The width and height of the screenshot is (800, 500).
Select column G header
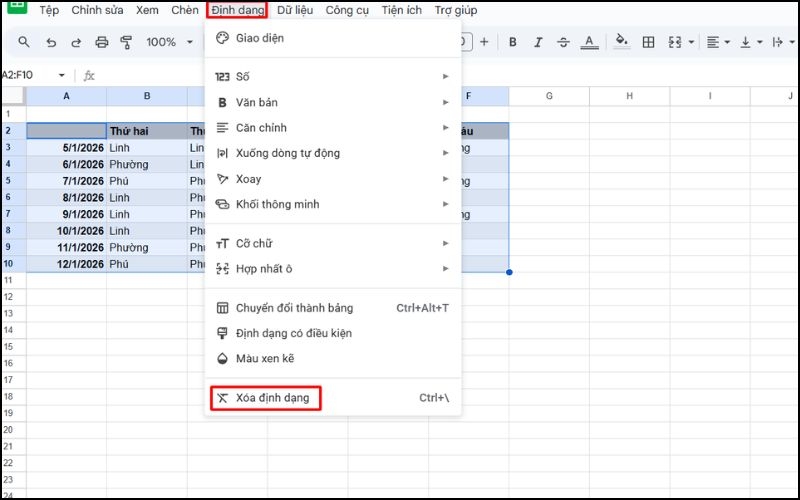[x=549, y=96]
